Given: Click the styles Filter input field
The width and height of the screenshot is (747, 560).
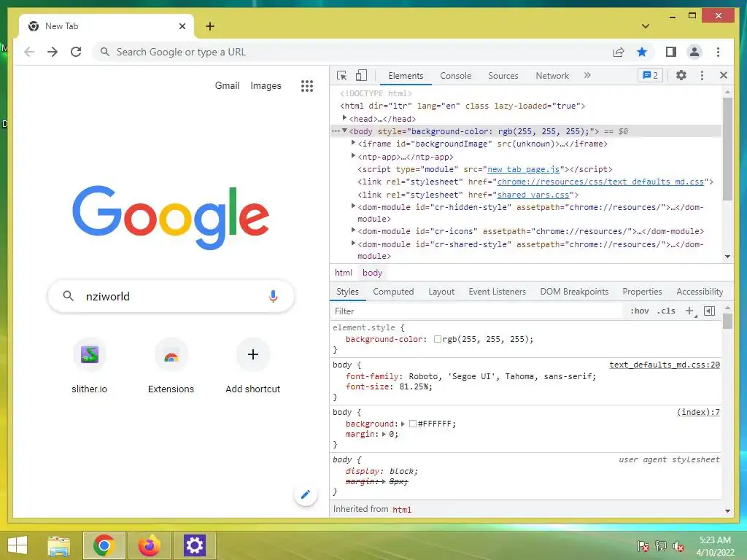Looking at the screenshot, I should [x=476, y=311].
